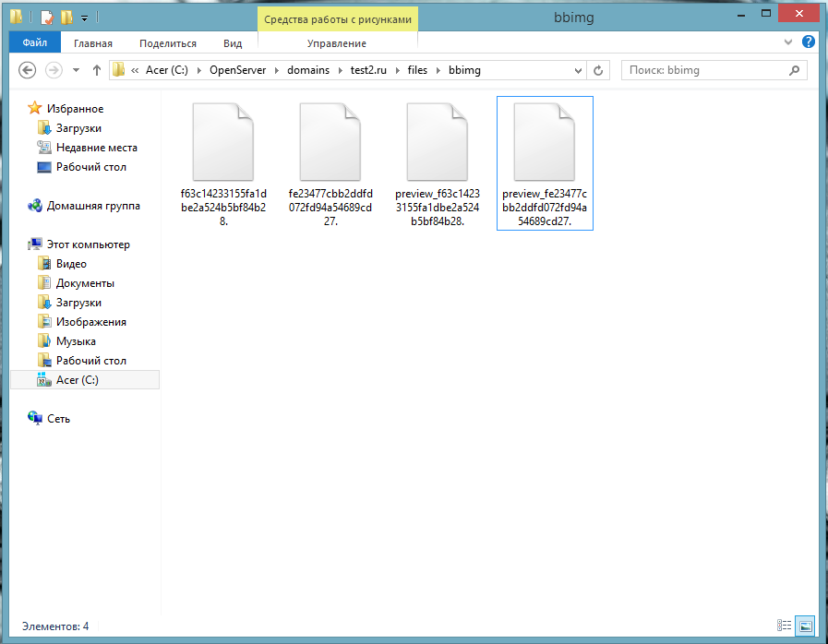Click the Properties icon in quick access toolbar
Viewport: 828px width, 644px height.
pyautogui.click(x=48, y=17)
